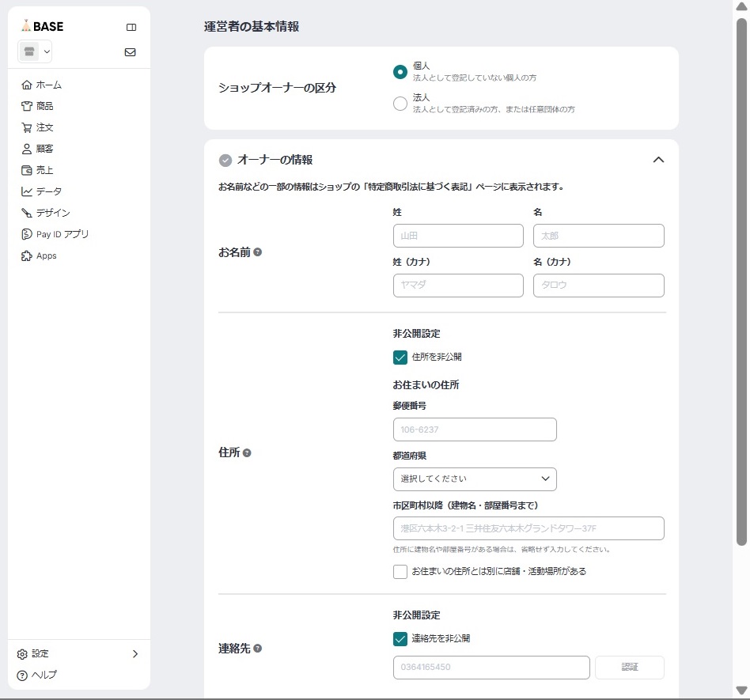Image resolution: width=750 pixels, height=700 pixels.
Task: Open the 都道府県 prefecture dropdown
Action: tap(475, 479)
